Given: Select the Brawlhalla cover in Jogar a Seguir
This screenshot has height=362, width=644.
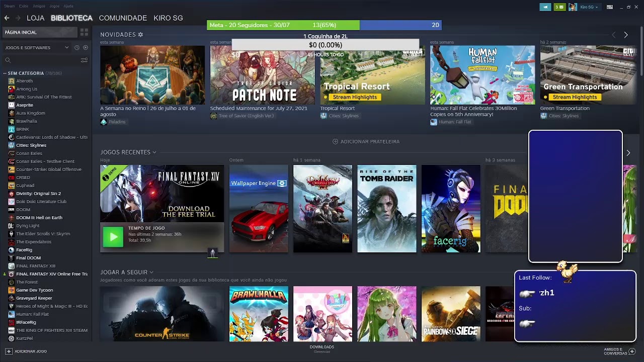Looking at the screenshot, I should click(x=259, y=314).
